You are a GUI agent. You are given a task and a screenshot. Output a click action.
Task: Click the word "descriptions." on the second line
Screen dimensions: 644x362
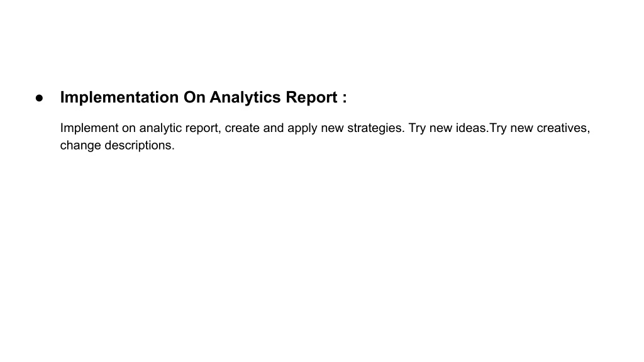pyautogui.click(x=140, y=145)
